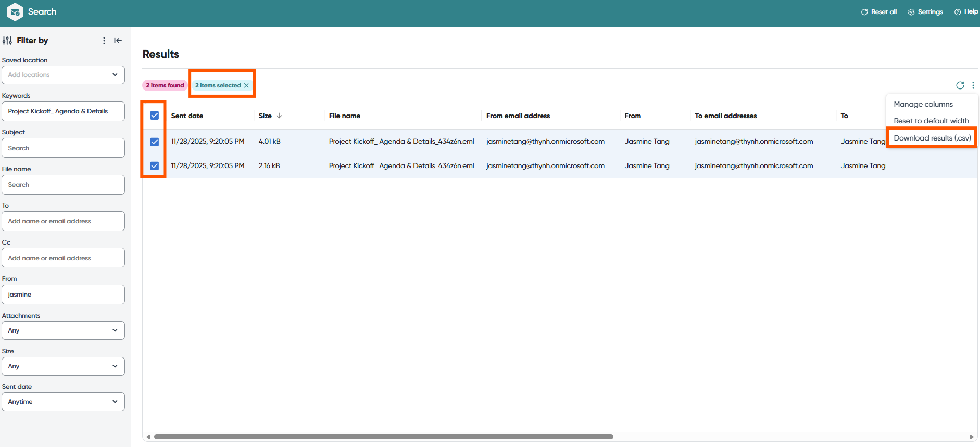
Task: Open the Help question icon
Action: coord(958,12)
